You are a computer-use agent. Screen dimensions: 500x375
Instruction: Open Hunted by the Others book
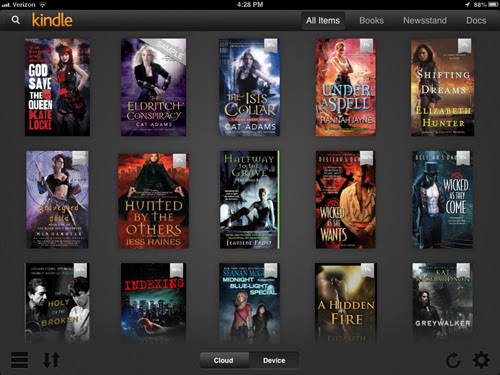(153, 201)
